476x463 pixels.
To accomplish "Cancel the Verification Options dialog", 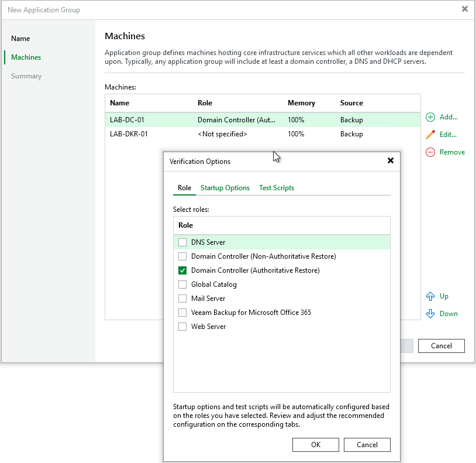I will point(367,445).
